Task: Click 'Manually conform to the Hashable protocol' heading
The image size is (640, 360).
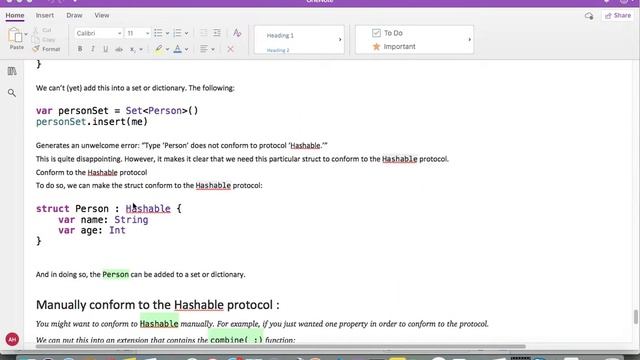Action: click(x=158, y=305)
